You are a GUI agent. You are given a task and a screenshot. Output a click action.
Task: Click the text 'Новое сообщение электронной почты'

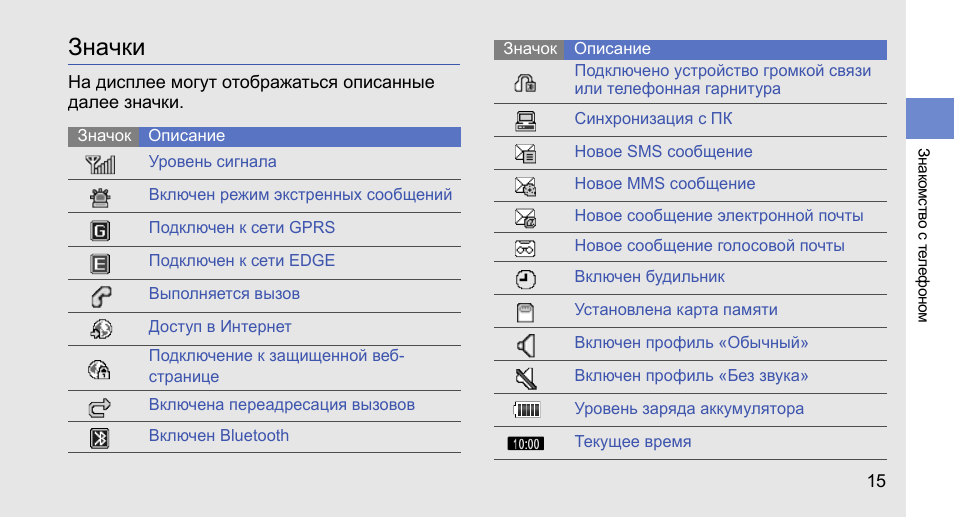(719, 216)
